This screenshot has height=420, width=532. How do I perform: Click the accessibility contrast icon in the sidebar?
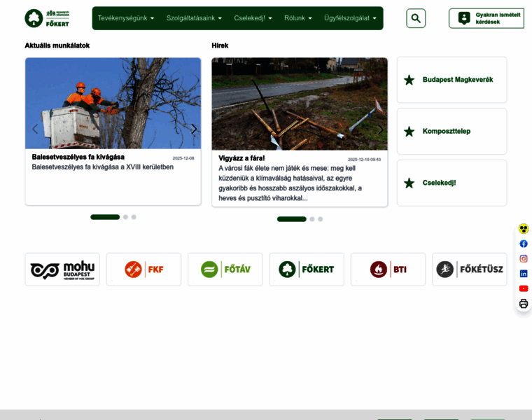[x=524, y=229]
